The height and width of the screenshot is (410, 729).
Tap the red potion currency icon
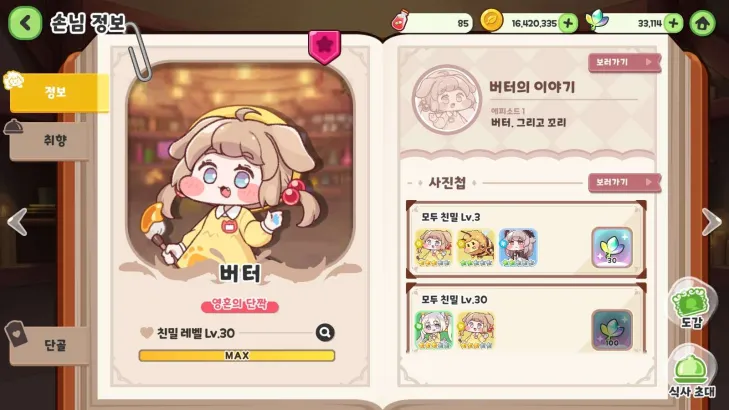[400, 21]
